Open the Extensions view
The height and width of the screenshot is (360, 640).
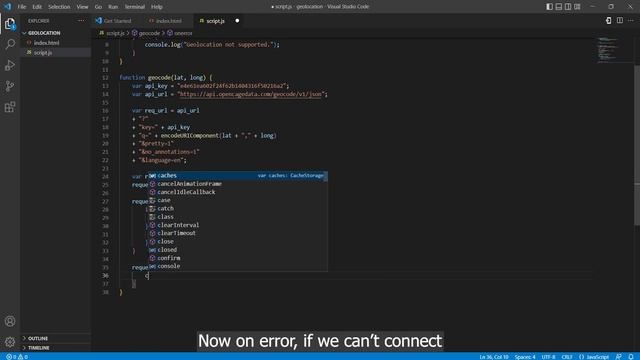point(10,107)
